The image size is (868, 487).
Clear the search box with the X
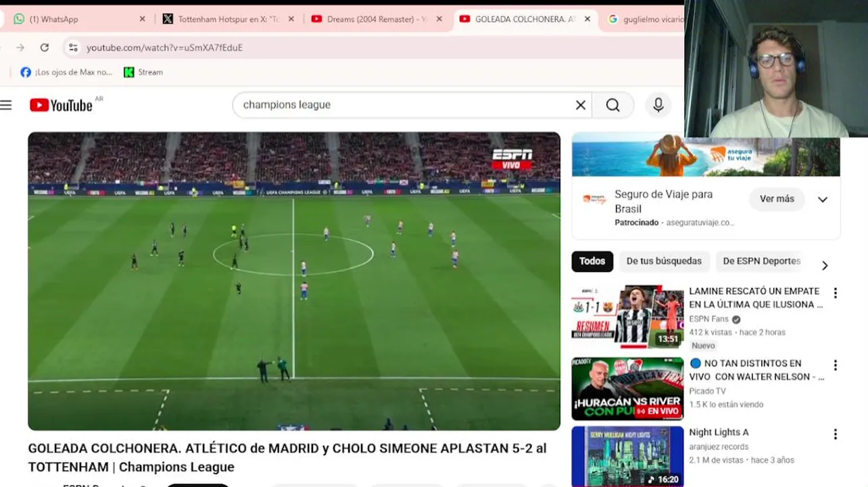(580, 105)
